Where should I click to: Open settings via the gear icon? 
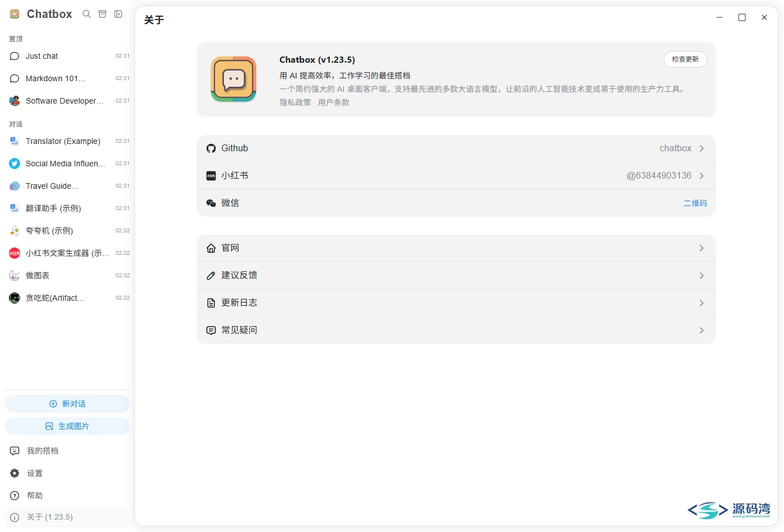pos(15,473)
